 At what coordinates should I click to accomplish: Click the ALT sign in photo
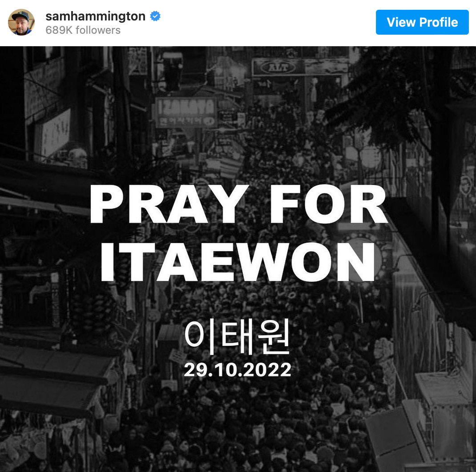pos(278,68)
